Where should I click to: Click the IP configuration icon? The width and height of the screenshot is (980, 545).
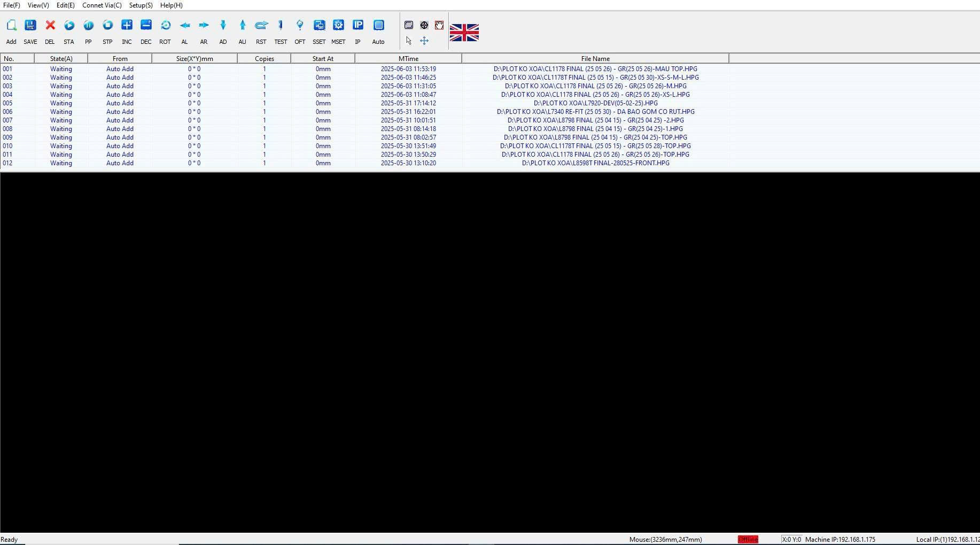coord(358,26)
